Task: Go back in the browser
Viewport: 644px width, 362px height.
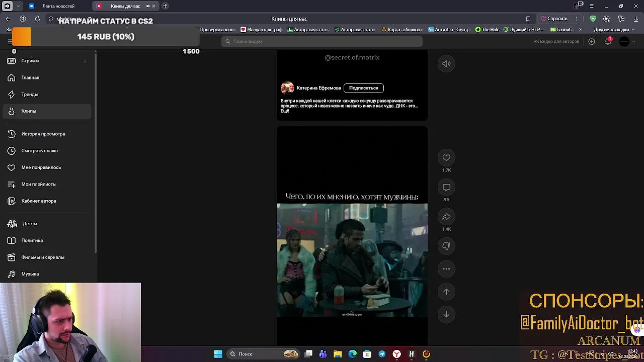Action: click(8, 19)
